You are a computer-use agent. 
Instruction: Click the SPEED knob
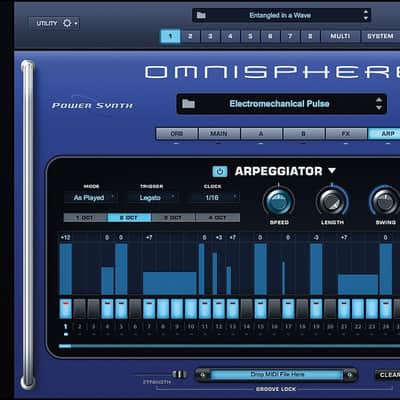(279, 201)
